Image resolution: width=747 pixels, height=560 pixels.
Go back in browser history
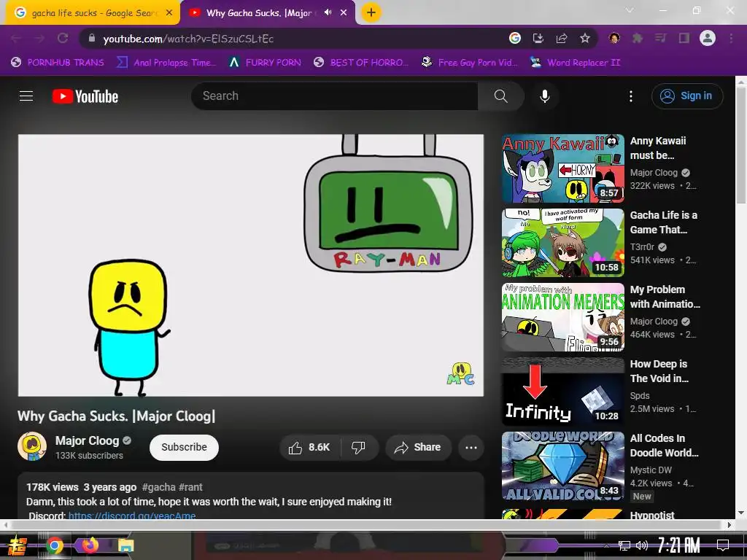[x=16, y=39]
